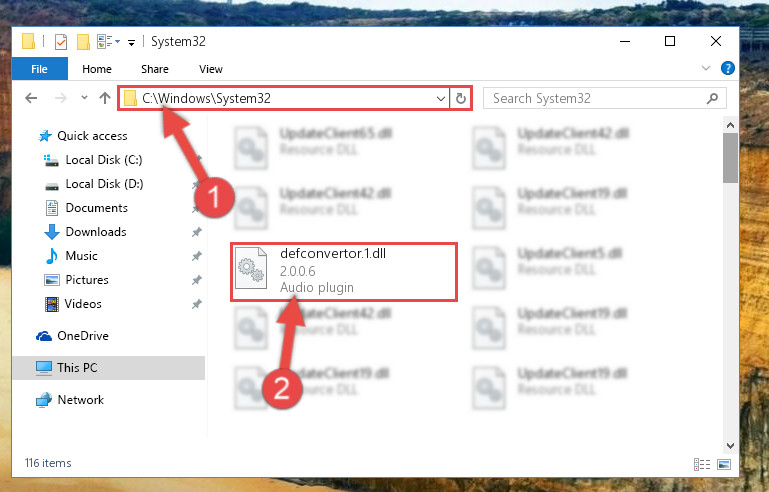Expand the ribbon with the chevron
Viewport: 769px width, 492px height.
(x=706, y=68)
